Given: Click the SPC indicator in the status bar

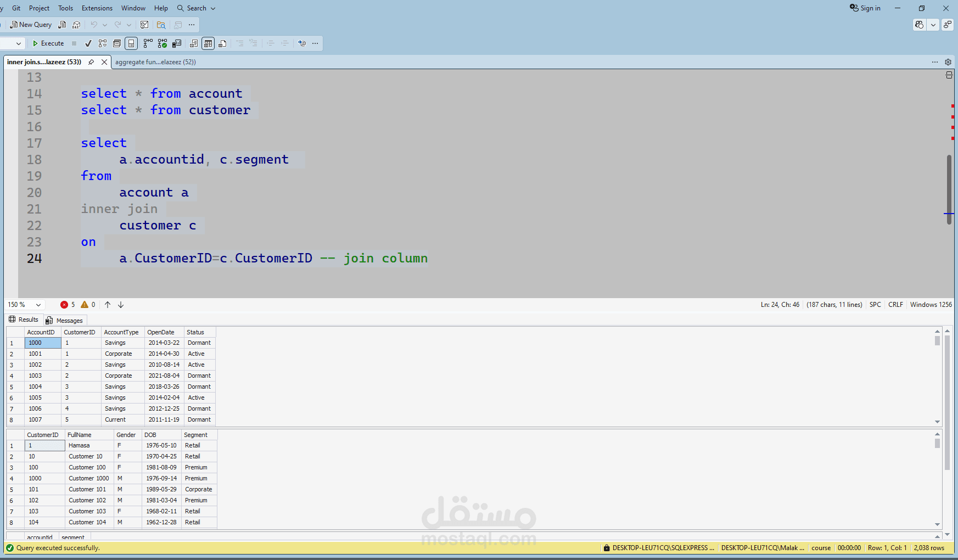Looking at the screenshot, I should click(x=875, y=305).
